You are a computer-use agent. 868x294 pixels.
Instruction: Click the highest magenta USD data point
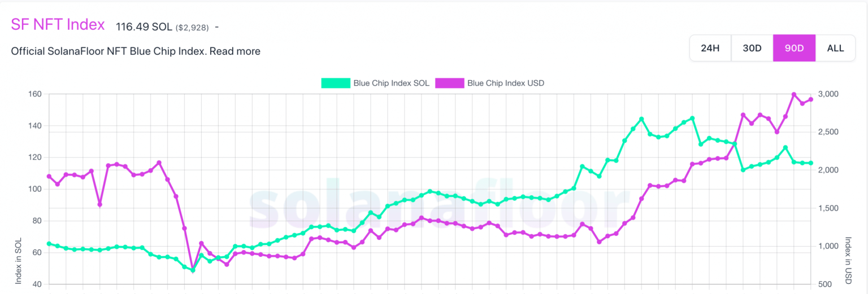click(x=794, y=94)
